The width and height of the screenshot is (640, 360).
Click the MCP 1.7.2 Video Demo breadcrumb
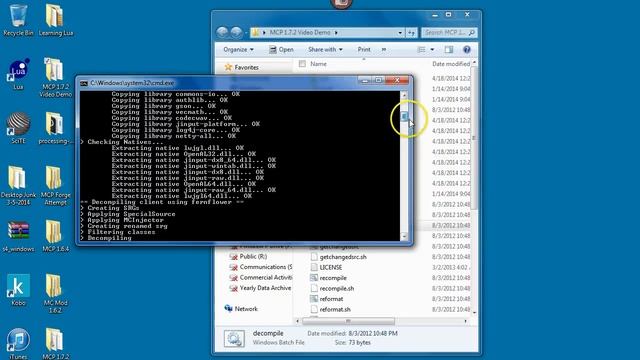point(300,32)
